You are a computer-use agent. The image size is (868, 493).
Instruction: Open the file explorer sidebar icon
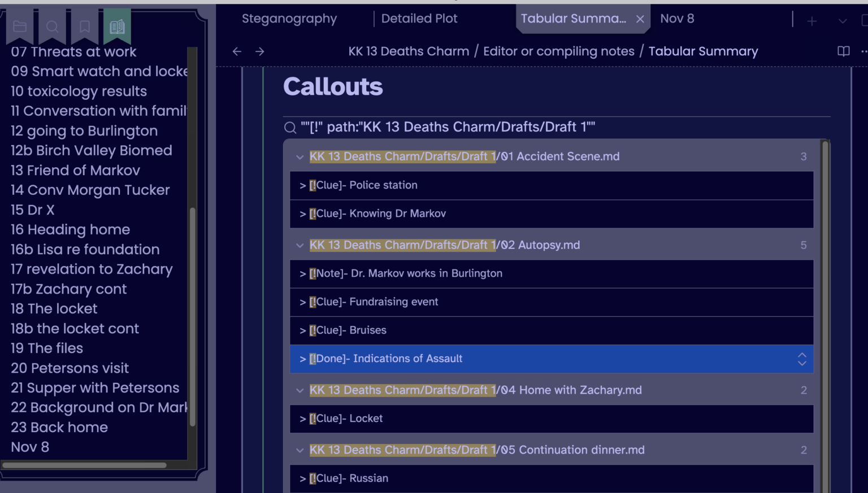click(x=20, y=25)
